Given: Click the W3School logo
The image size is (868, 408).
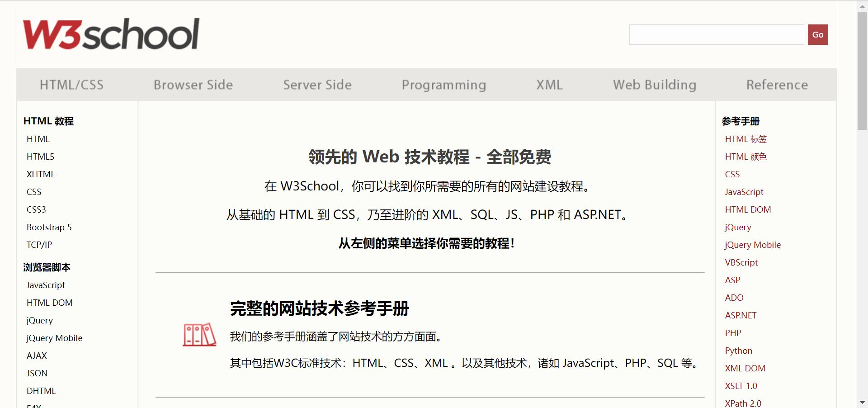Looking at the screenshot, I should coord(111,33).
